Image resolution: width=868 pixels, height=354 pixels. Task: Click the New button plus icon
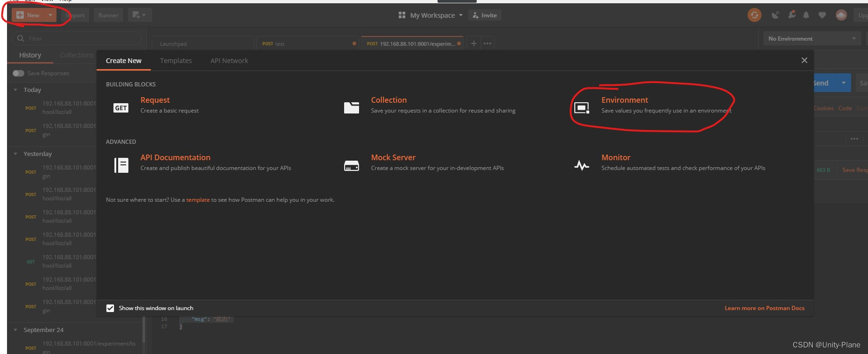click(x=20, y=15)
